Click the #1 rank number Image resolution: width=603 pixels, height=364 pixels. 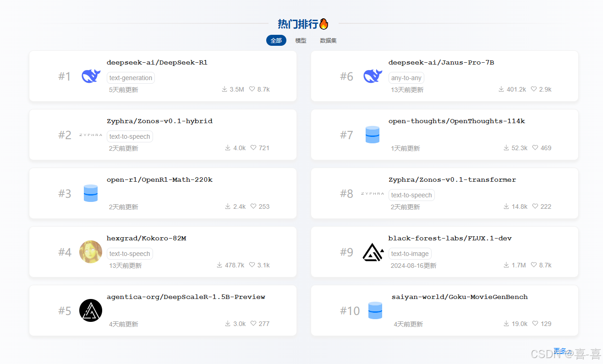(x=65, y=76)
